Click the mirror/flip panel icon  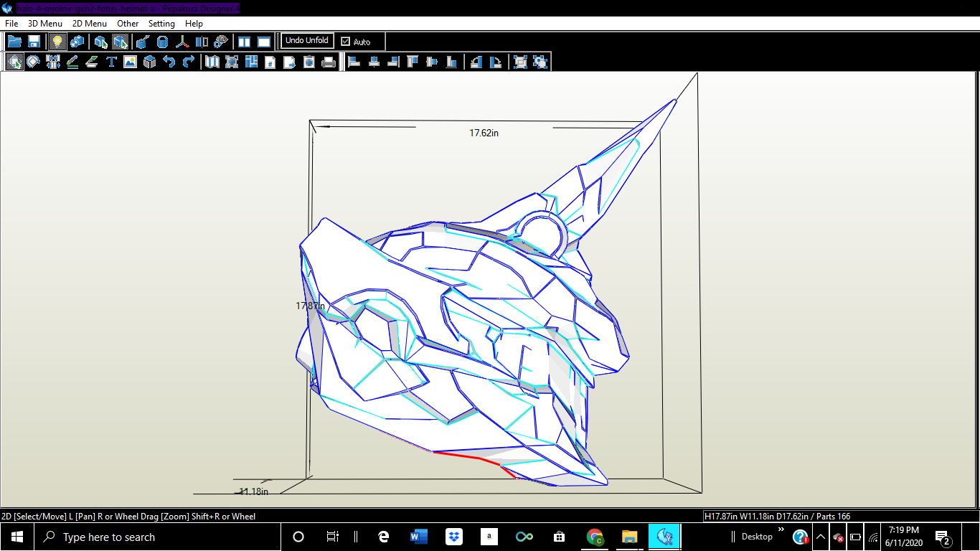coord(202,42)
